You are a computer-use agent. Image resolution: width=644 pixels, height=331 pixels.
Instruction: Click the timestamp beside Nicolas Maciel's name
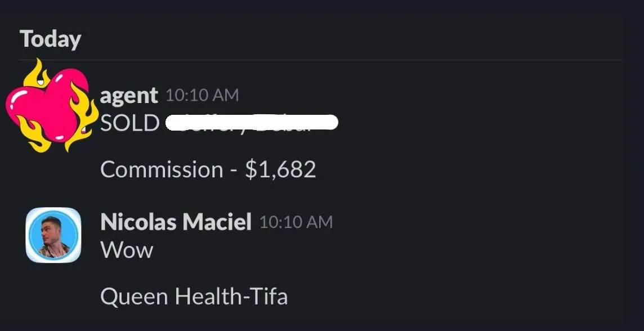pyautogui.click(x=296, y=222)
